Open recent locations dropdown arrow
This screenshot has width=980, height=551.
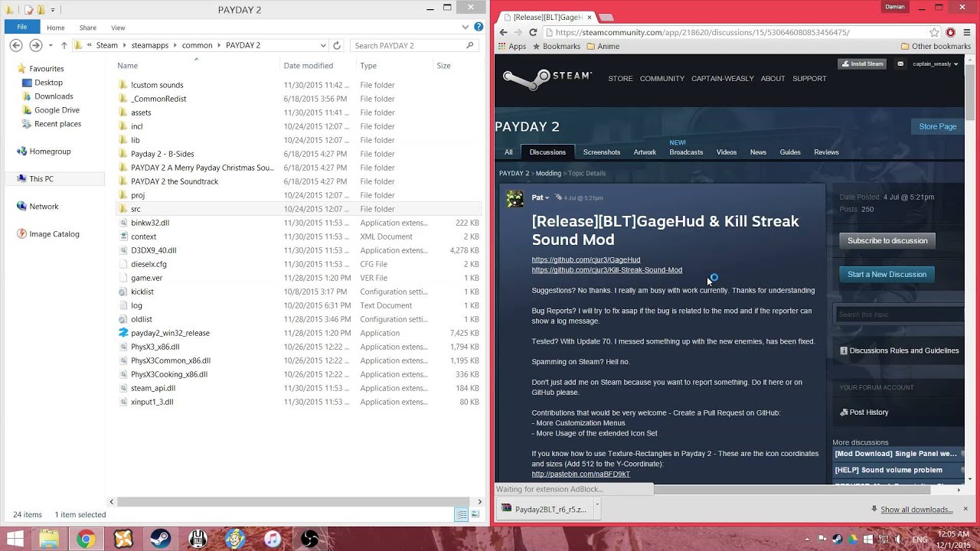[x=51, y=45]
